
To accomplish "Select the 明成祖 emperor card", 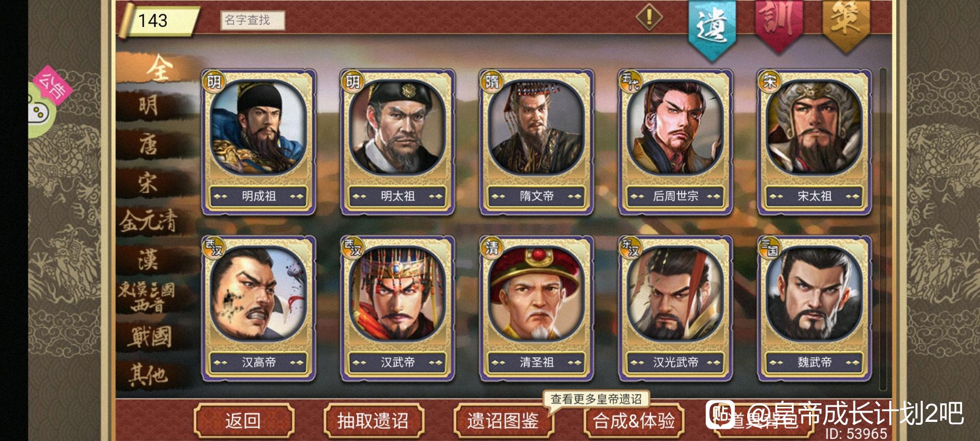I will tap(258, 142).
